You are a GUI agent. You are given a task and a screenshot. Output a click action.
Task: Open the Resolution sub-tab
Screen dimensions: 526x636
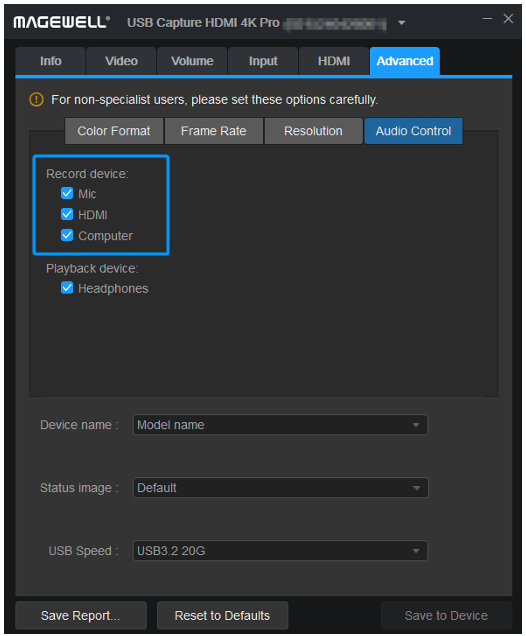click(313, 131)
